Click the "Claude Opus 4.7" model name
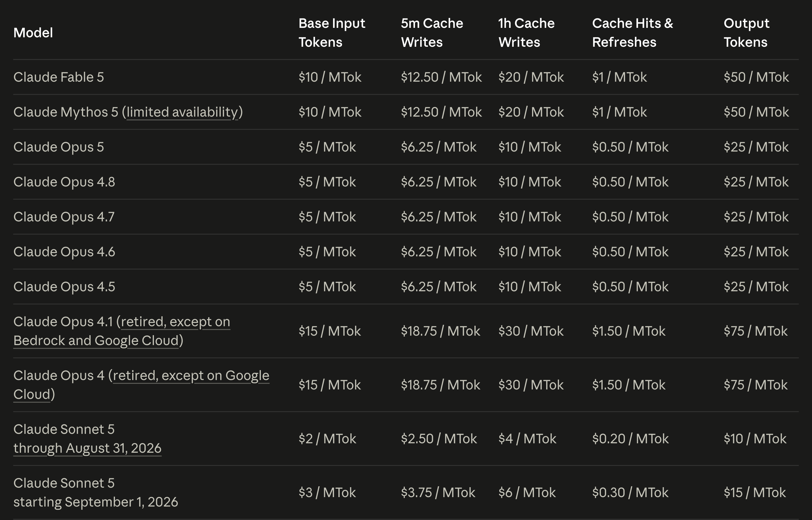Viewport: 812px width, 520px height. [x=64, y=217]
